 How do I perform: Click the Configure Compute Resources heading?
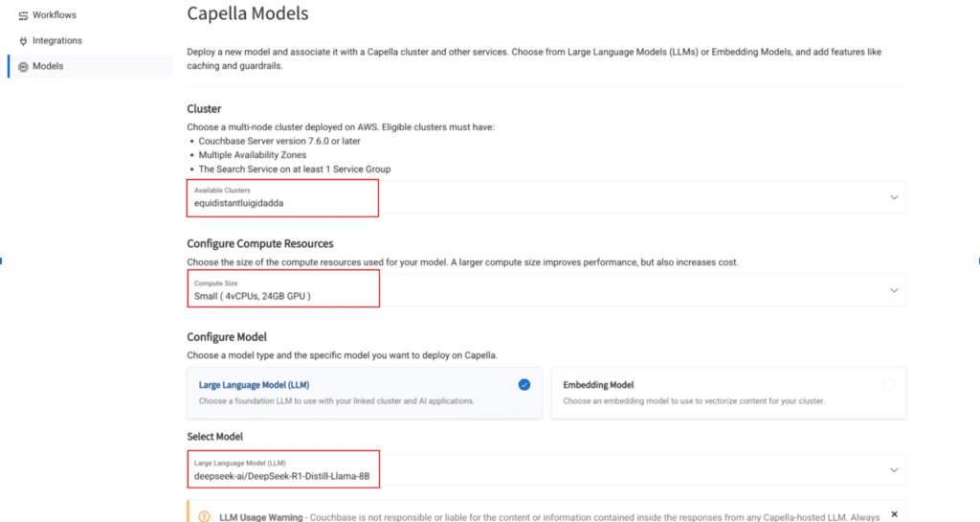(260, 244)
